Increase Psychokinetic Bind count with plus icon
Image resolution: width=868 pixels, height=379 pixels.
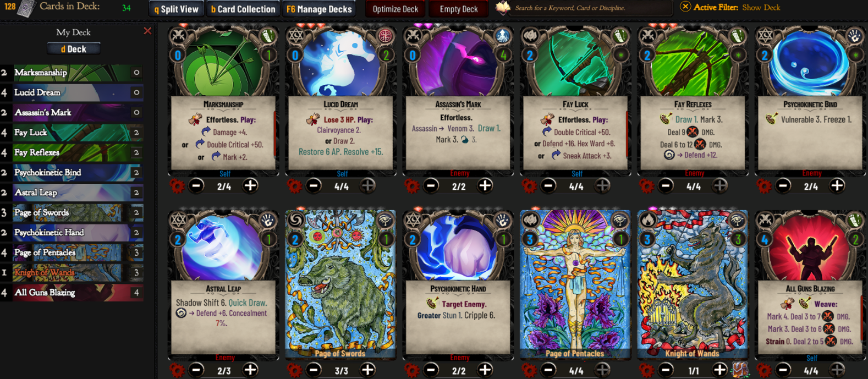tap(837, 186)
